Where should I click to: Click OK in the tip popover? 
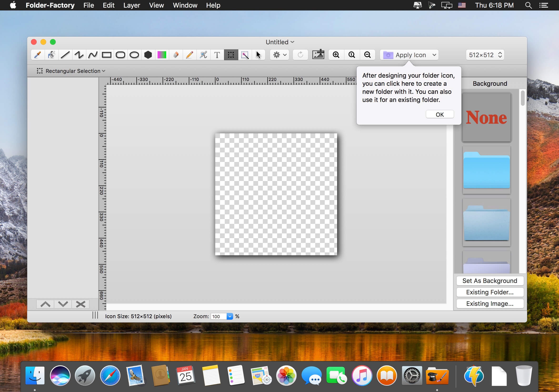439,115
